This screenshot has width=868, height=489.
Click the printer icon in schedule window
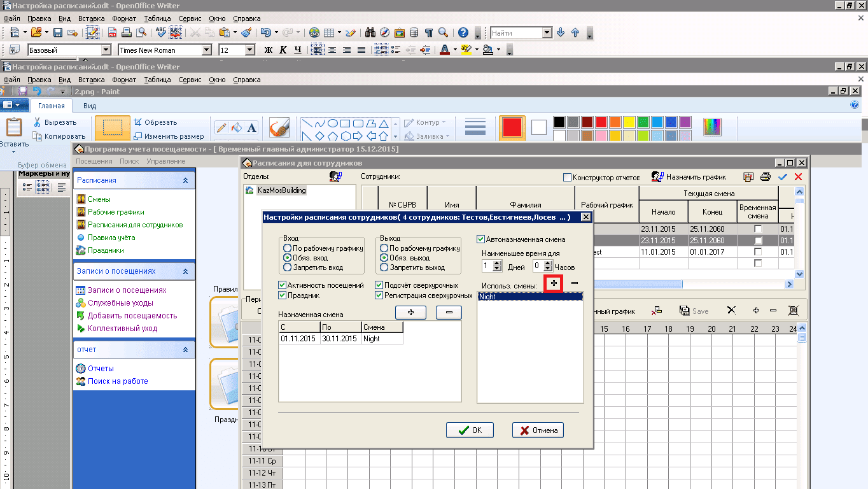[x=766, y=177]
